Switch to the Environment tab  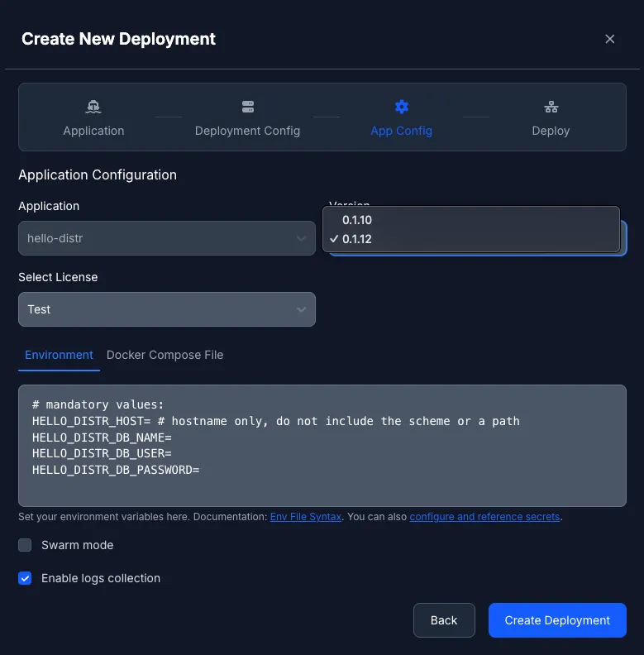[59, 355]
